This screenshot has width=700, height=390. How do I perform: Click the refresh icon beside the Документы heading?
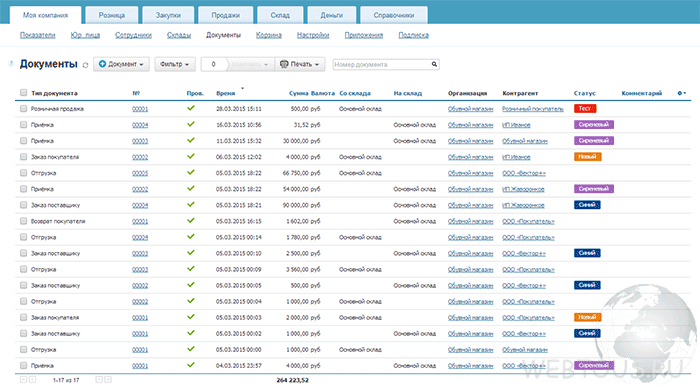click(85, 65)
